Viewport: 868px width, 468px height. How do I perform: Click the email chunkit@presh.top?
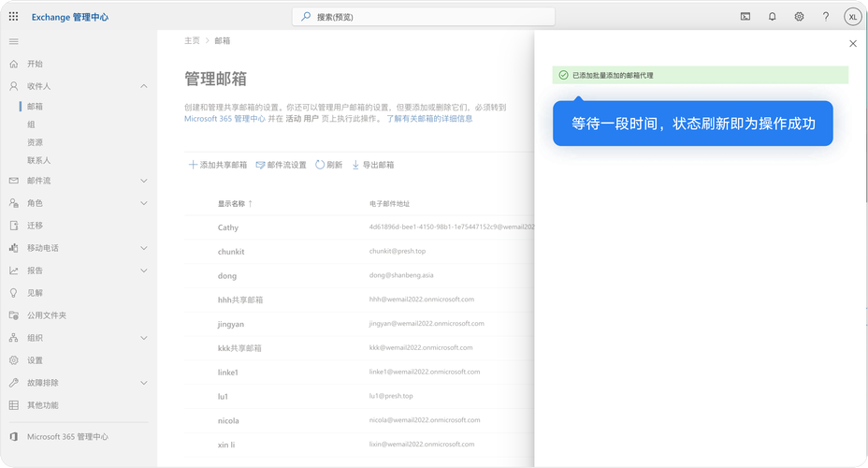point(398,252)
